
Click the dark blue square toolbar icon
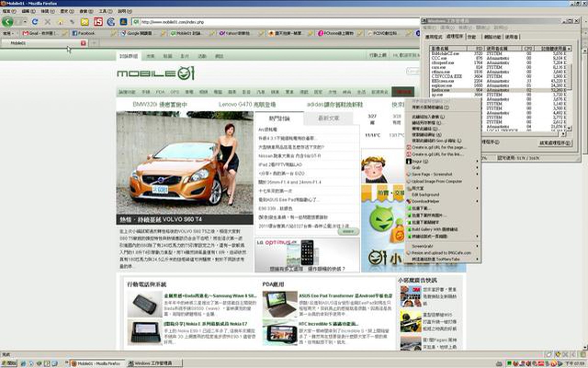(x=123, y=22)
